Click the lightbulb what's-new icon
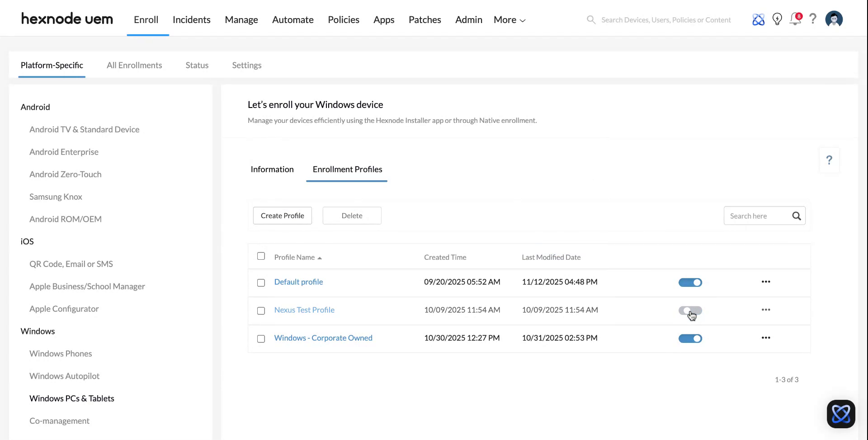This screenshot has width=868, height=440. (777, 19)
